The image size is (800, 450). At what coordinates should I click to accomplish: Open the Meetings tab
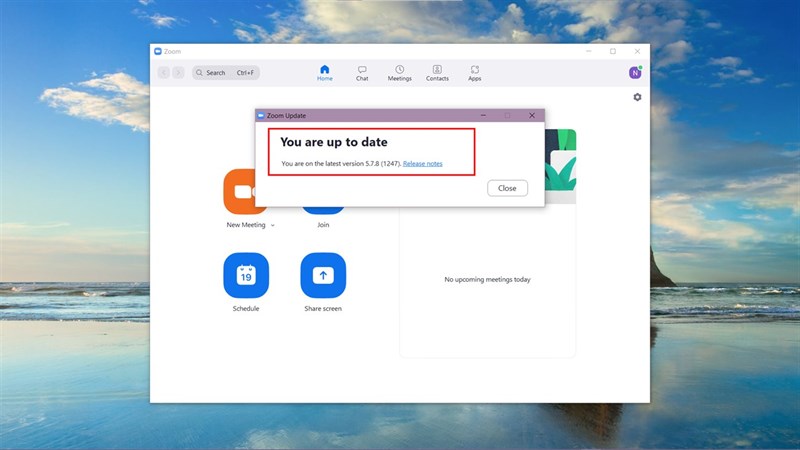point(399,73)
